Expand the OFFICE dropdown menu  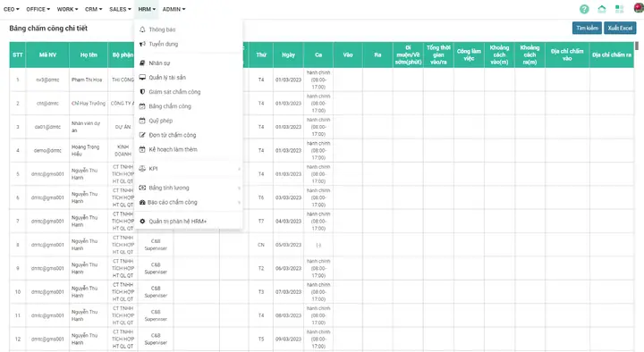(38, 9)
